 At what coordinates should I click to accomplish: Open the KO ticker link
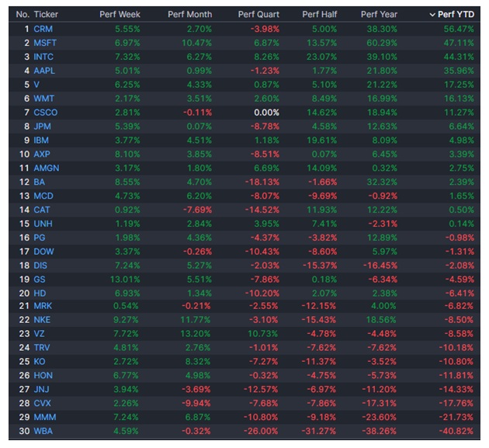(40, 362)
